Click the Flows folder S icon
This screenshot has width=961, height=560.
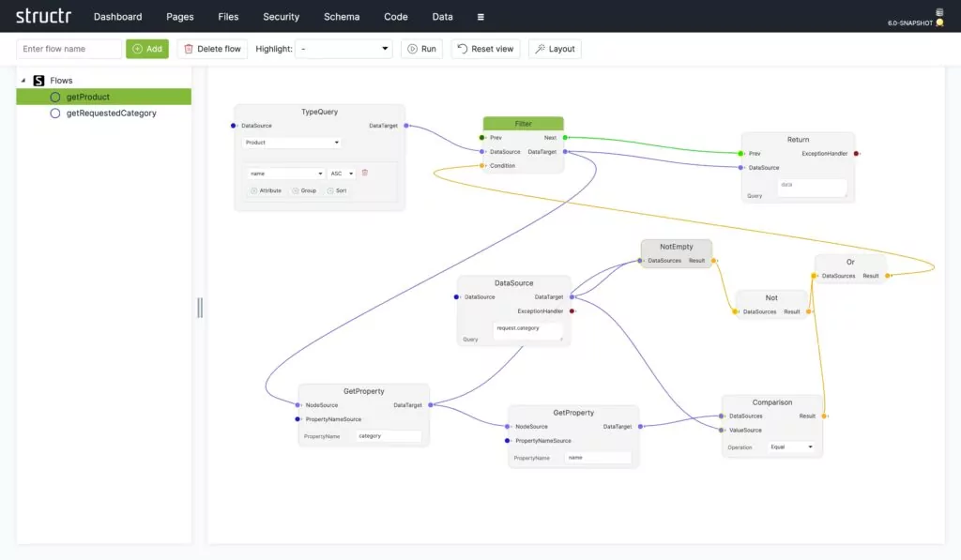pos(38,81)
